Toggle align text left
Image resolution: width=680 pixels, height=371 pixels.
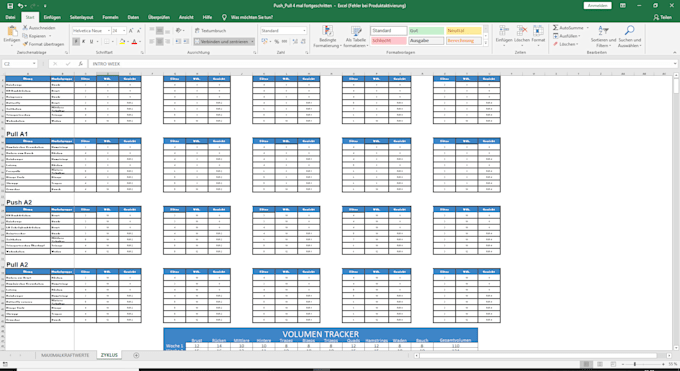point(152,42)
